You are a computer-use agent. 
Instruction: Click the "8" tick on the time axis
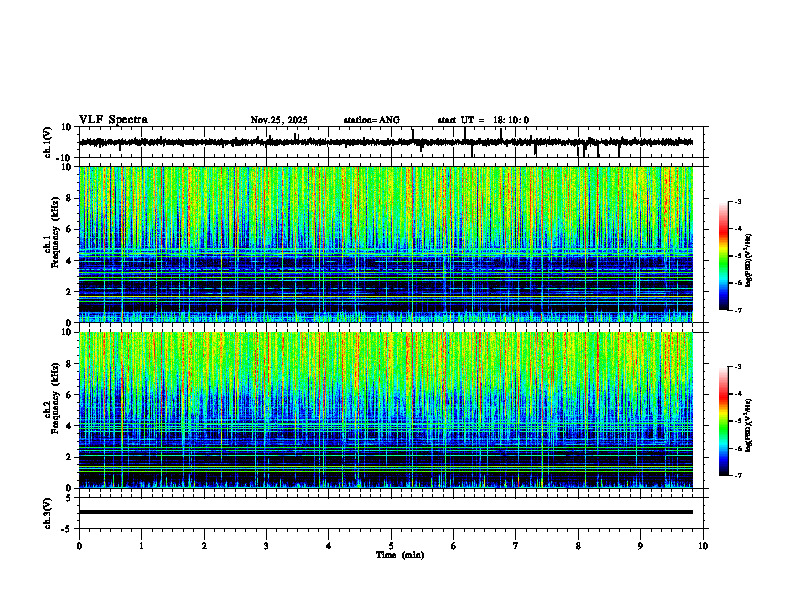point(578,546)
